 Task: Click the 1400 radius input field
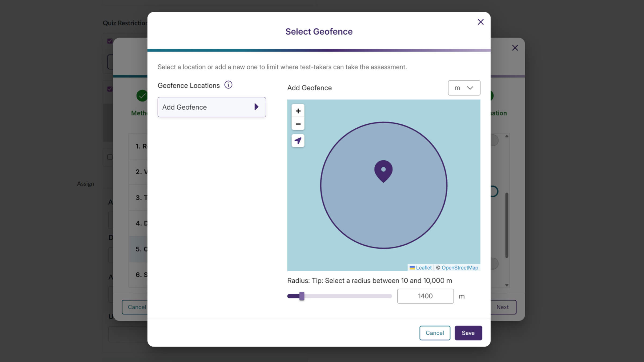pos(425,296)
